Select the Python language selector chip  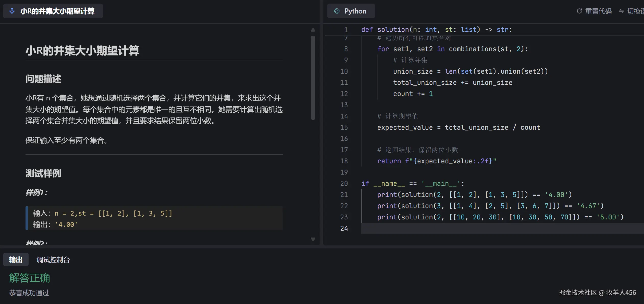[x=351, y=11]
